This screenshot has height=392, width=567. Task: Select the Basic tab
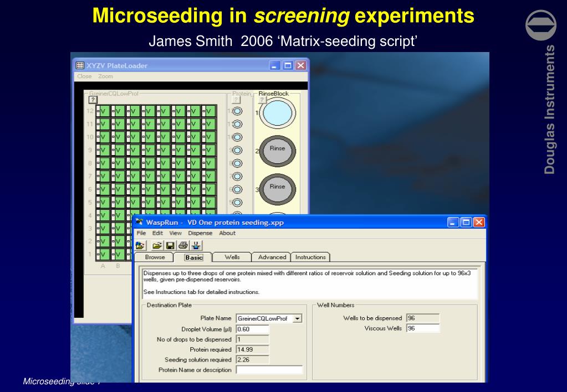(194, 257)
